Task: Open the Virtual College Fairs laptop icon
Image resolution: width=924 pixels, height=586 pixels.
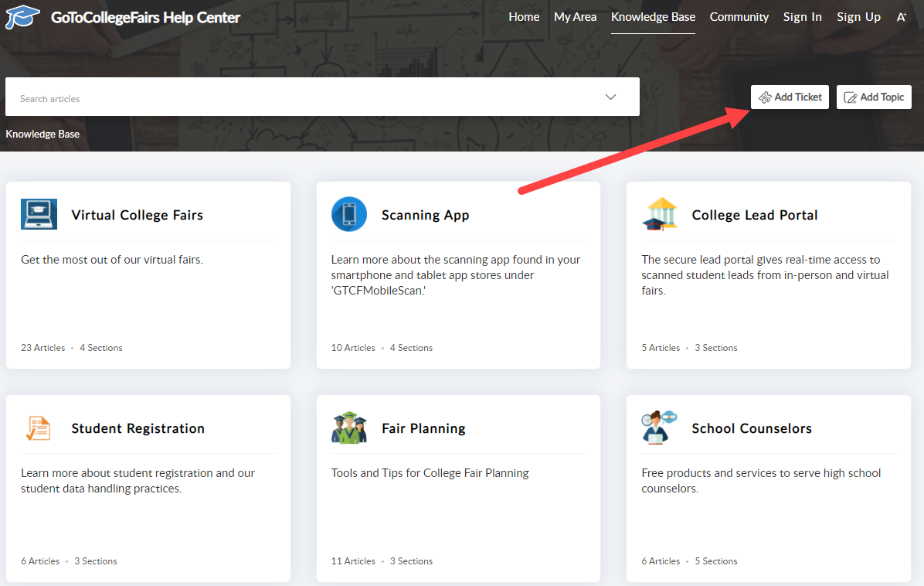Action: (39, 214)
